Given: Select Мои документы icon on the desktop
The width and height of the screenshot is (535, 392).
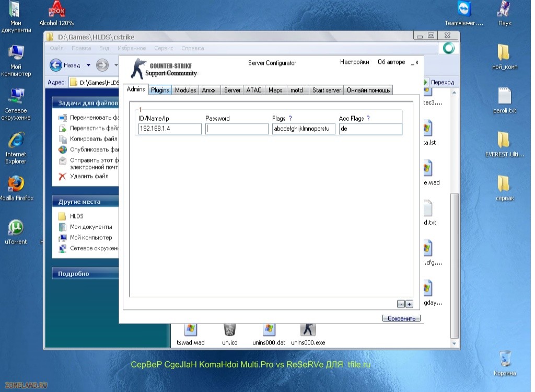Looking at the screenshot, I should tap(16, 17).
